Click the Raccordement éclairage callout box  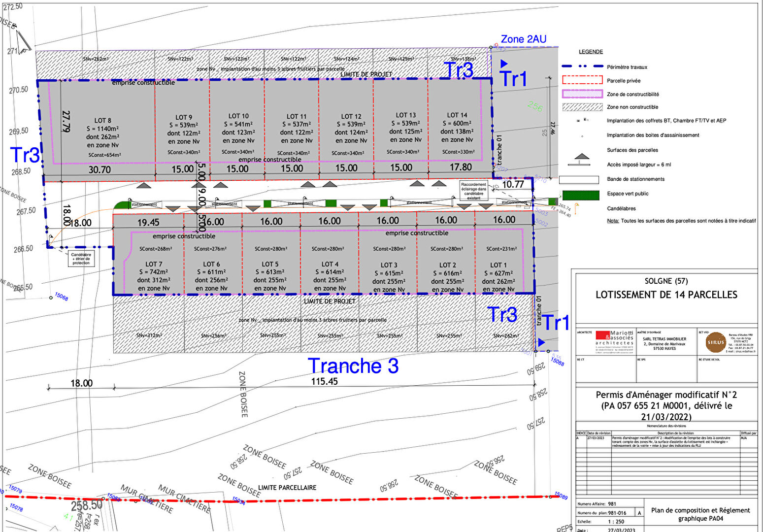click(473, 191)
